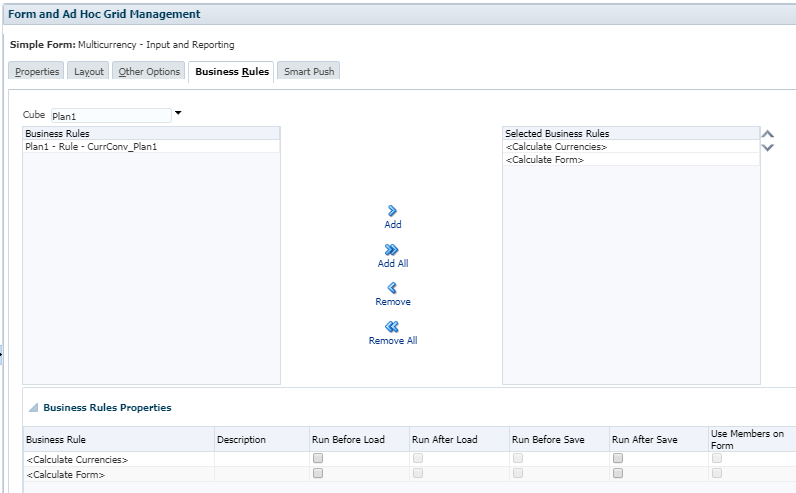Open the Smart Push tab
This screenshot has width=796, height=493.
click(x=309, y=71)
